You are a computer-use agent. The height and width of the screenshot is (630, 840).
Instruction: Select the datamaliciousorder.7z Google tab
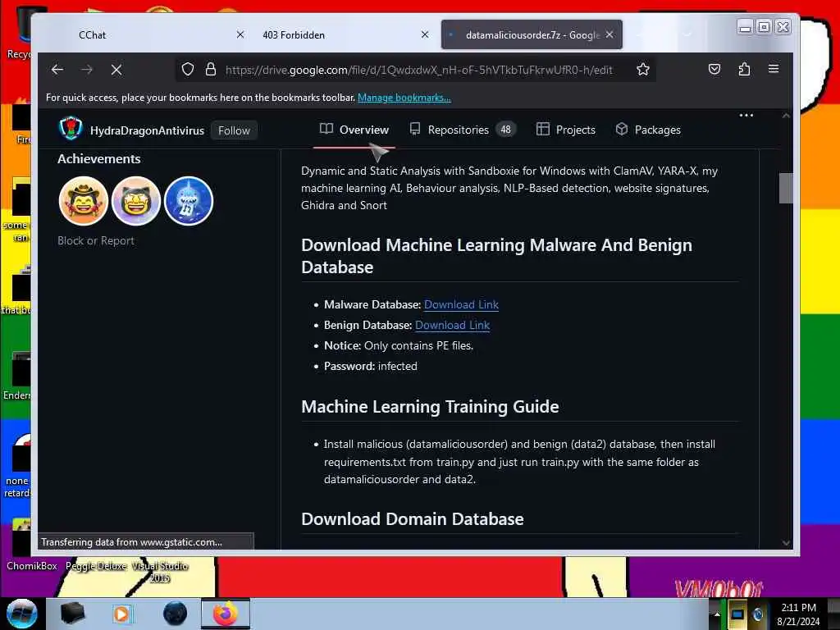pyautogui.click(x=532, y=34)
